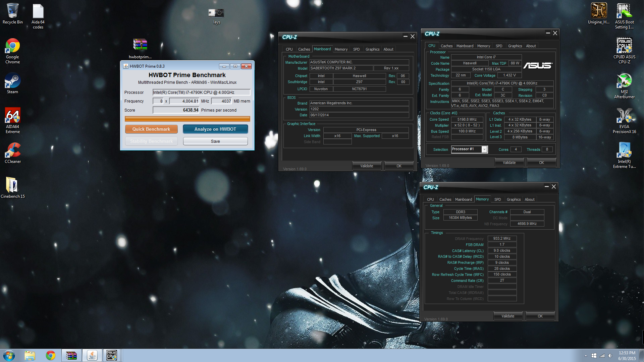Select the CPU tab in Memory CPU-Z window
The width and height of the screenshot is (644, 362).
tap(430, 199)
